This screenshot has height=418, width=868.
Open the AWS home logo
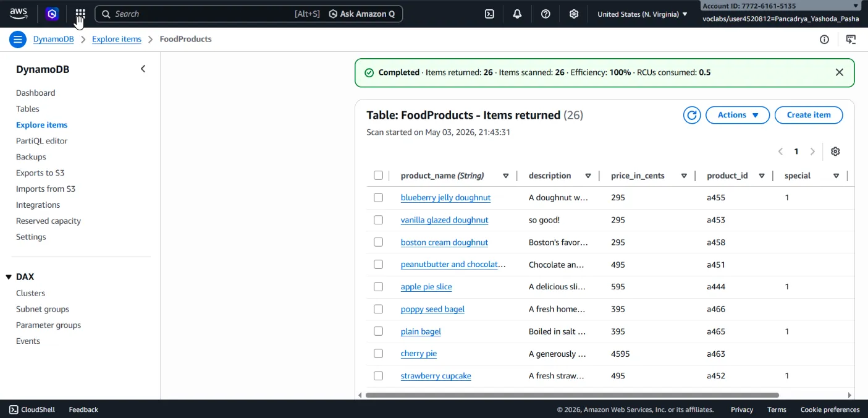coord(19,14)
